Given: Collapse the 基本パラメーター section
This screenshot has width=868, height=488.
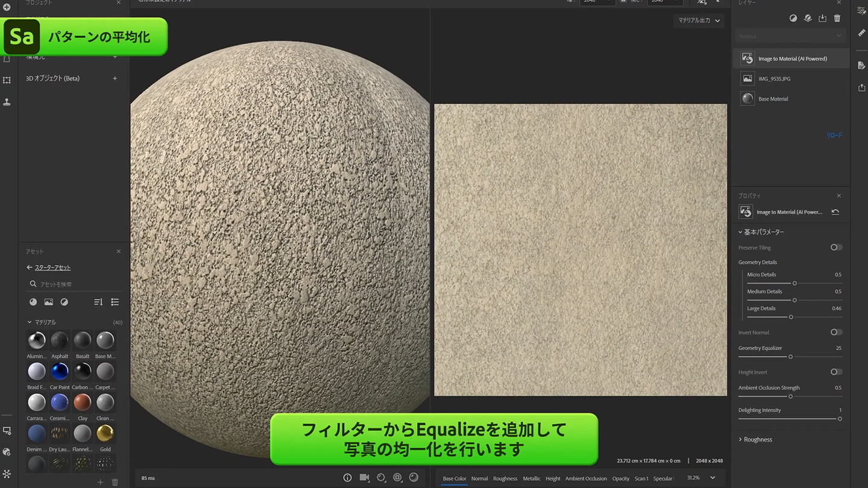Looking at the screenshot, I should coord(761,232).
